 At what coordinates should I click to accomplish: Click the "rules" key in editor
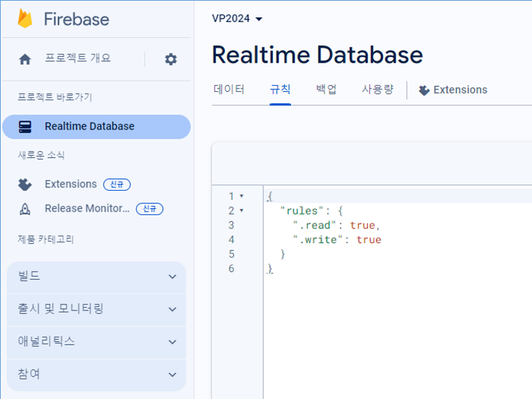[x=302, y=211]
